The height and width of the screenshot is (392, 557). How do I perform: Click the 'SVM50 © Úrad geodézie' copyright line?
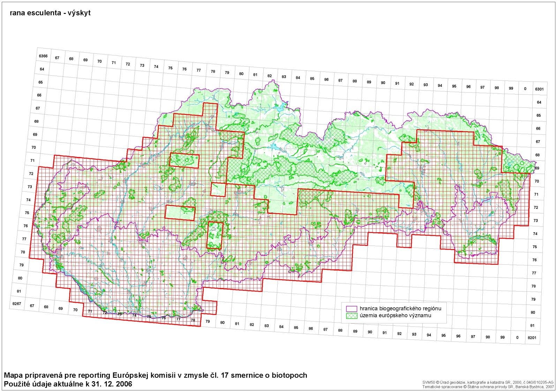488,382
